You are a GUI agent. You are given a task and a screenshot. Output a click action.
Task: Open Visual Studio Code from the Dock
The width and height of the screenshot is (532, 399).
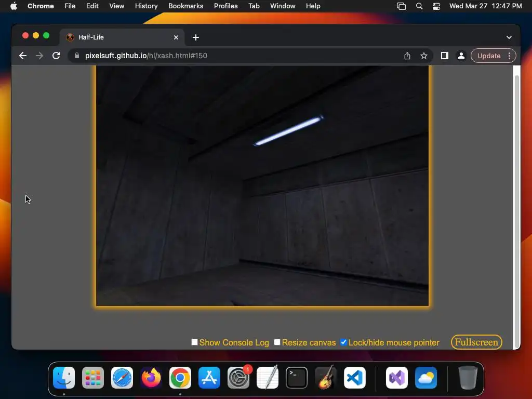pyautogui.click(x=354, y=378)
